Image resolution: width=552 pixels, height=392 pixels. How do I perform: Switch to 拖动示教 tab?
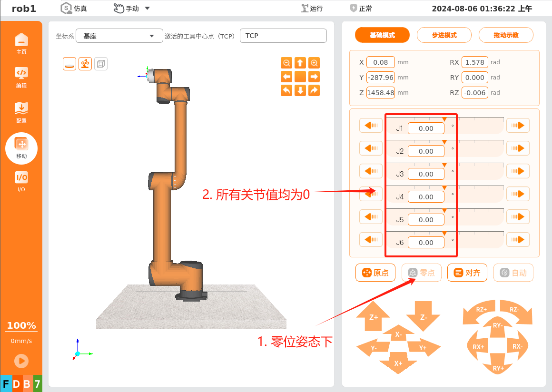[x=506, y=35]
